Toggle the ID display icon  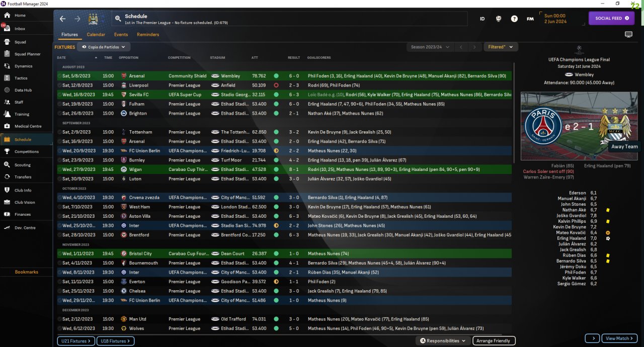[482, 19]
